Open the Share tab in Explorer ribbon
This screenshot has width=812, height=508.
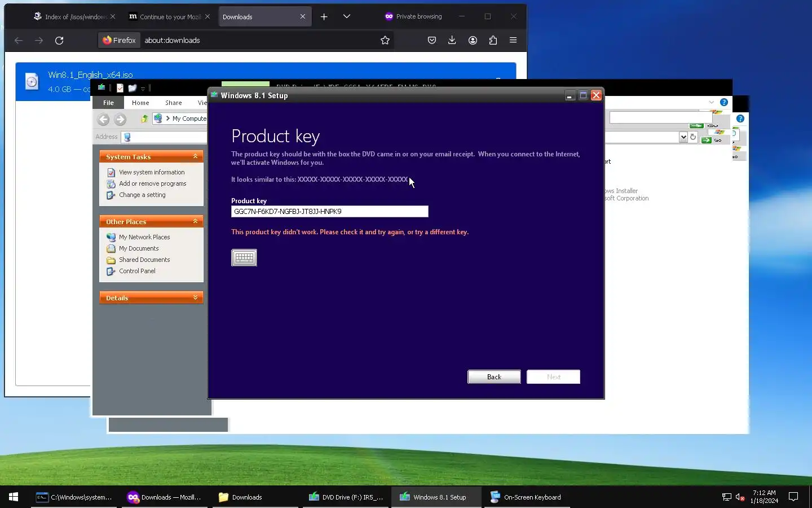click(x=173, y=103)
